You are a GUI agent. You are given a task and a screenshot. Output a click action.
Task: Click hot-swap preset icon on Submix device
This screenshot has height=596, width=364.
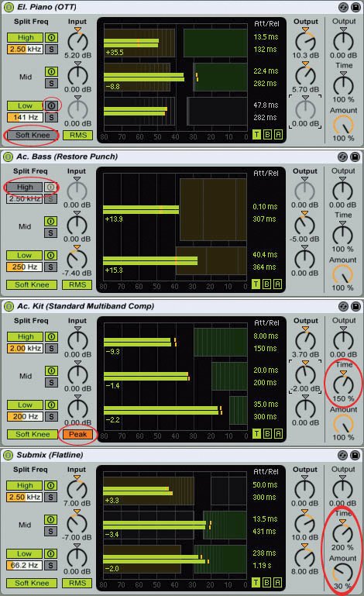(342, 455)
